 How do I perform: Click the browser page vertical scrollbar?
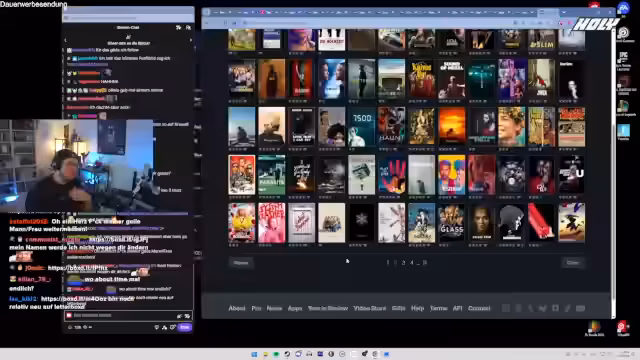click(x=613, y=171)
